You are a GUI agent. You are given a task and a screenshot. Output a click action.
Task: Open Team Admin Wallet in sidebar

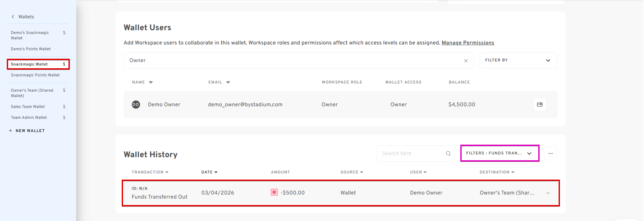click(x=29, y=117)
